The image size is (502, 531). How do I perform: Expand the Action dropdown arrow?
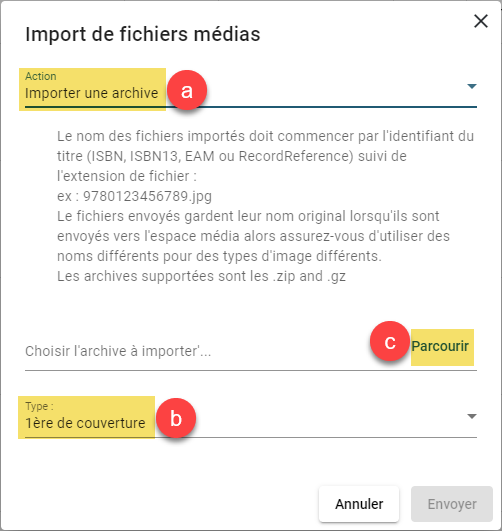[472, 86]
